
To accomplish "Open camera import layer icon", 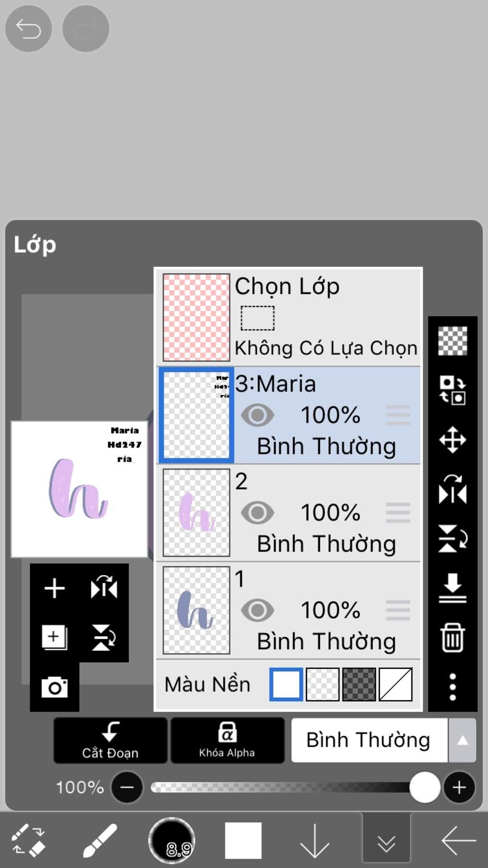I will coord(54,687).
